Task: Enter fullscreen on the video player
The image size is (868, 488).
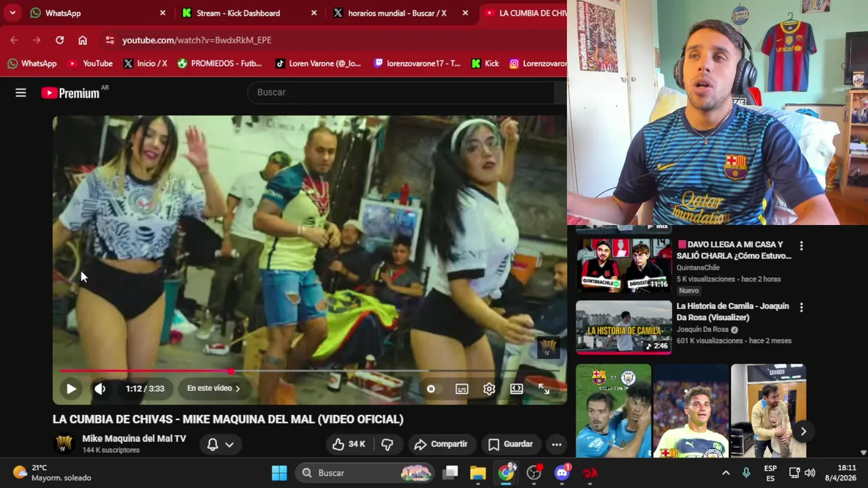Action: click(x=544, y=388)
